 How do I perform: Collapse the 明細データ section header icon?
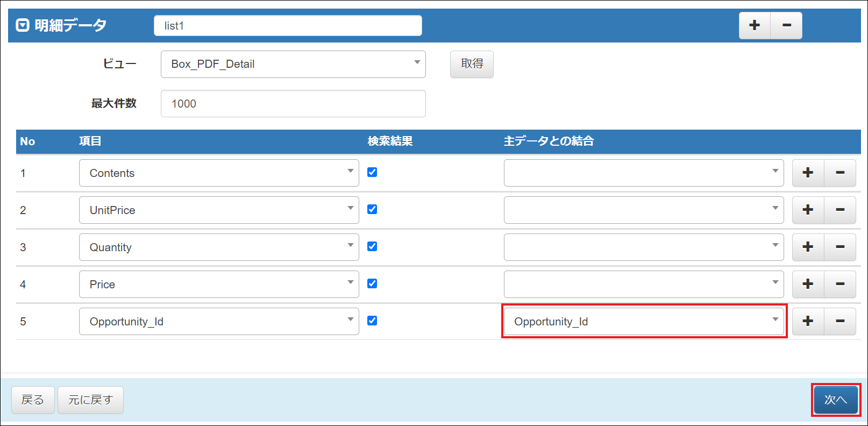coord(23,25)
